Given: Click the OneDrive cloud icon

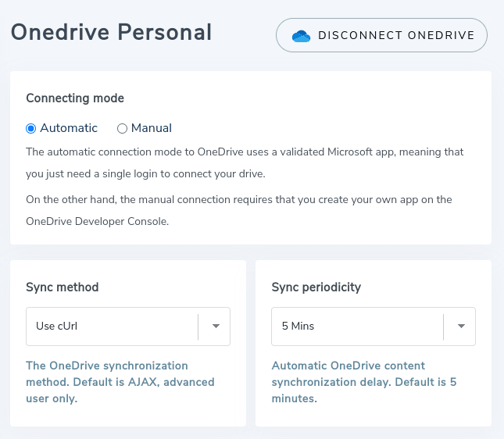Looking at the screenshot, I should pos(301,36).
